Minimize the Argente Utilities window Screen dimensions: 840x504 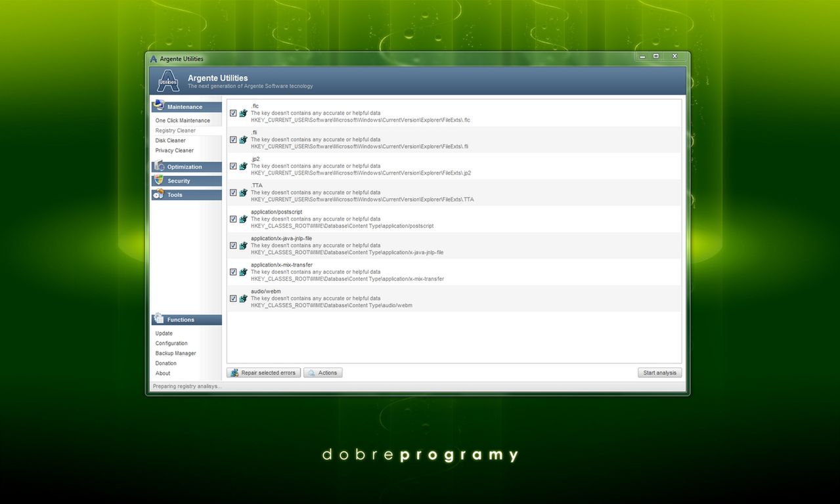(642, 56)
